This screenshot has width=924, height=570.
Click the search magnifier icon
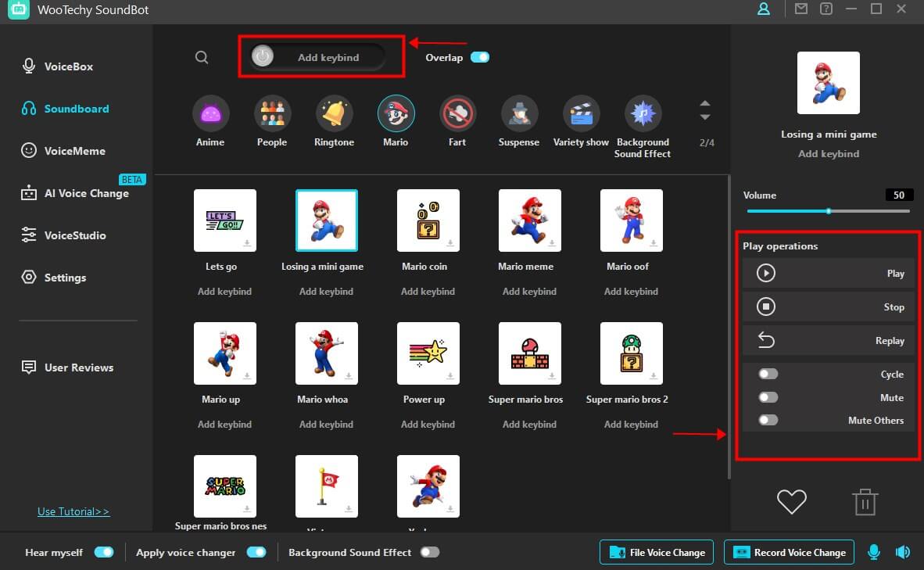[202, 57]
